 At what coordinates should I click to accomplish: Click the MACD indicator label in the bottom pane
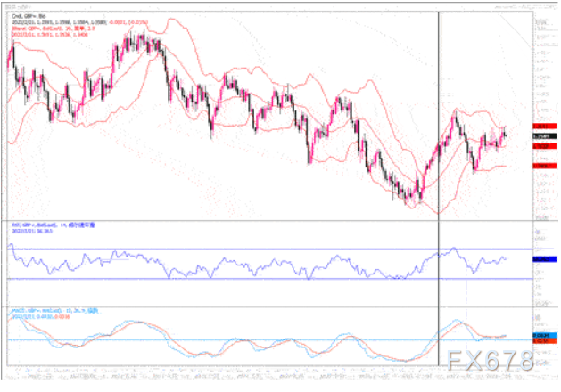54,311
